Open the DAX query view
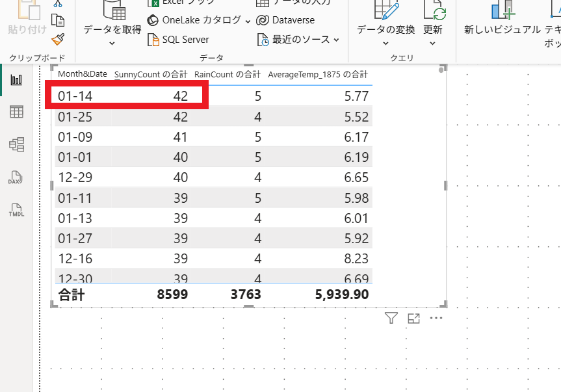This screenshot has width=561, height=392. click(x=16, y=177)
